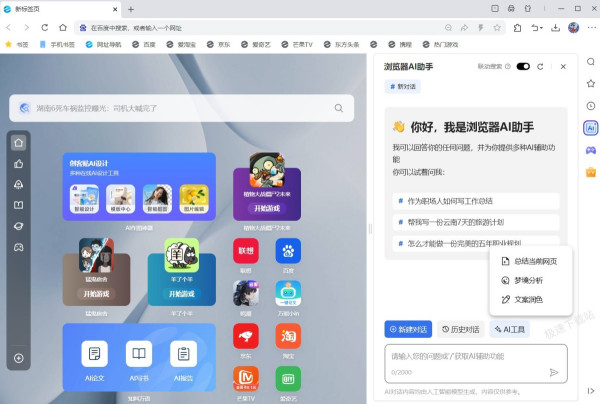Expand the undo closed tab dropdown arrow
This screenshot has height=404, width=600.
(541, 28)
